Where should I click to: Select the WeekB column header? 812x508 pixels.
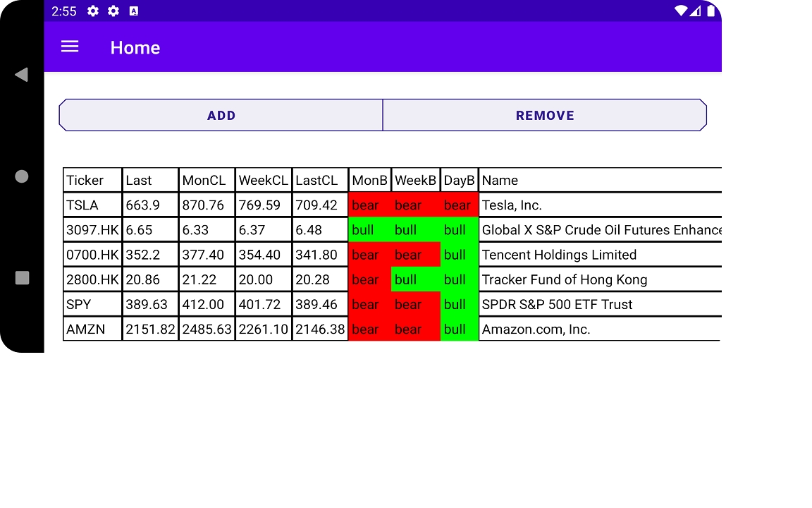point(416,181)
